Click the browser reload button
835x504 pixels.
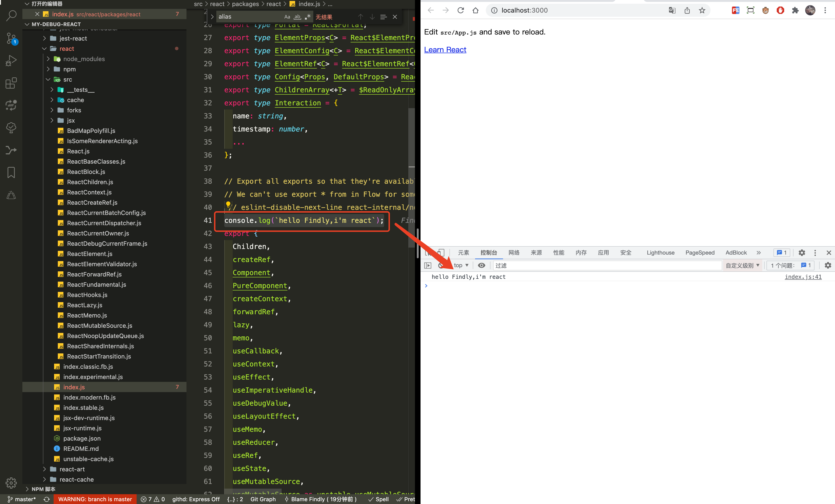pyautogui.click(x=461, y=10)
